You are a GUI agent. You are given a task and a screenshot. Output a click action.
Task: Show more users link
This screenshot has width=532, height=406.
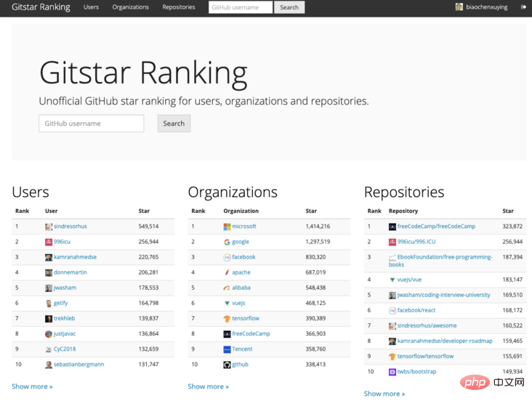click(x=32, y=386)
